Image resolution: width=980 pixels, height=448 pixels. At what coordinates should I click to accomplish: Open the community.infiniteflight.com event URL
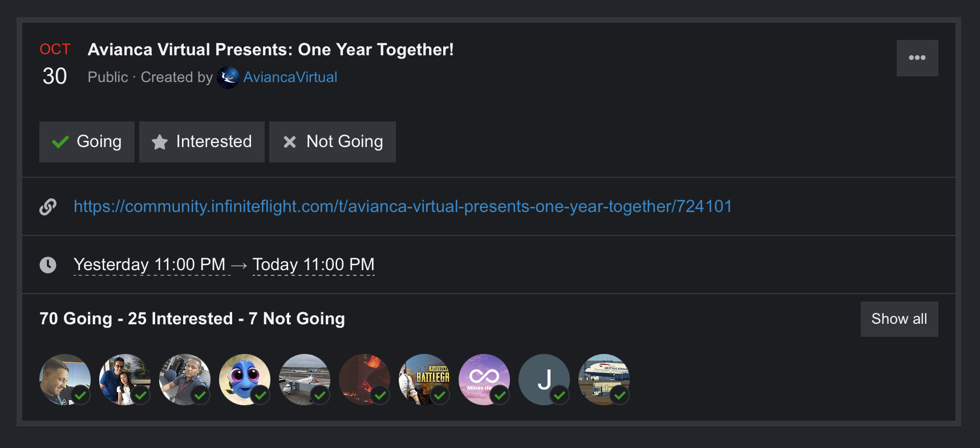pyautogui.click(x=402, y=206)
